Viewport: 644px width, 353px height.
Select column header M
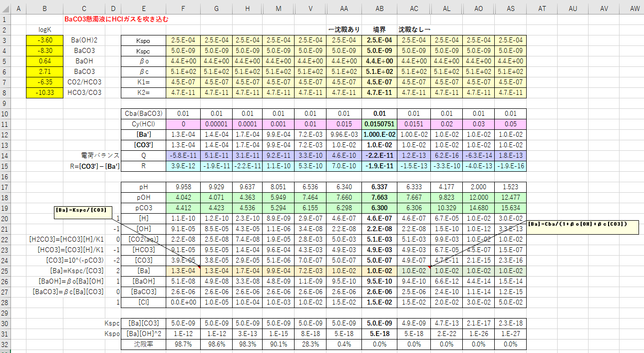(x=279, y=8)
